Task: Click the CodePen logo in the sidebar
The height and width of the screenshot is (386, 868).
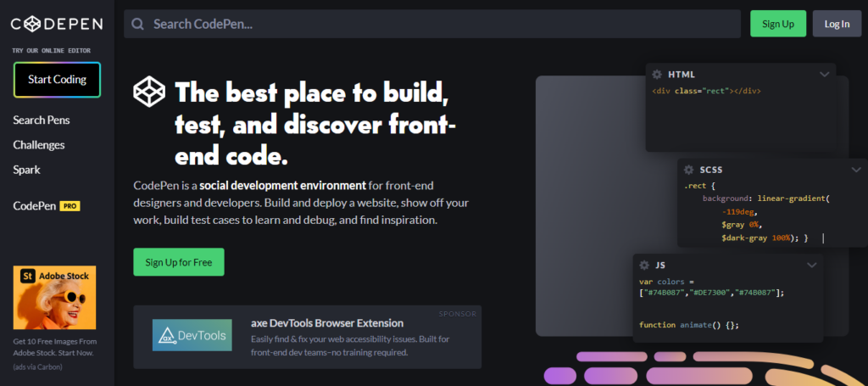Action: [56, 24]
